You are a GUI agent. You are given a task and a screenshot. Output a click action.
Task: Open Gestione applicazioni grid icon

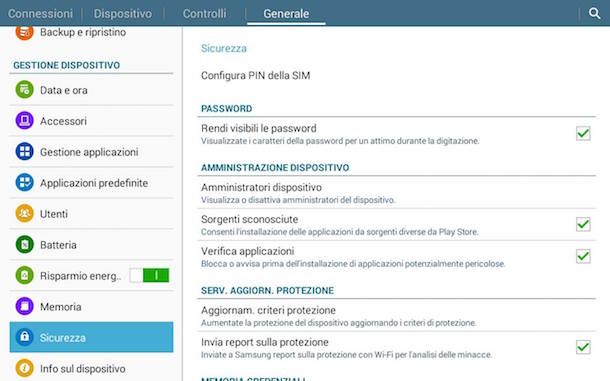point(25,152)
